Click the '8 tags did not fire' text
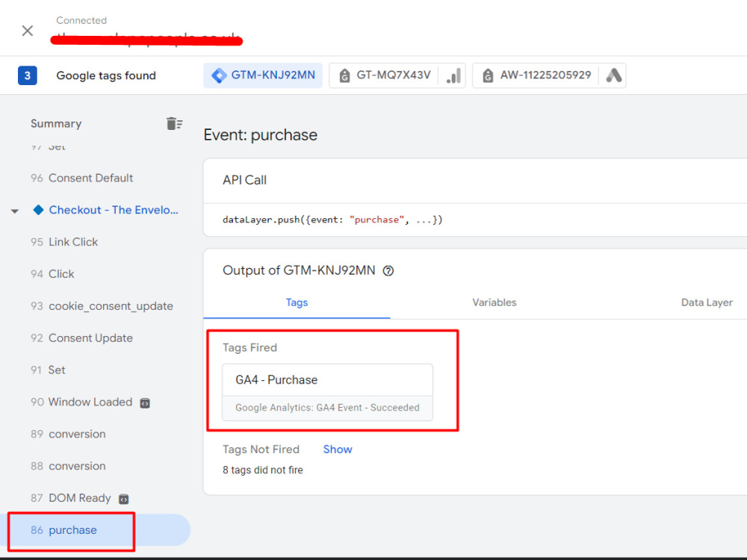Viewport: 747px width, 560px height. (x=262, y=470)
